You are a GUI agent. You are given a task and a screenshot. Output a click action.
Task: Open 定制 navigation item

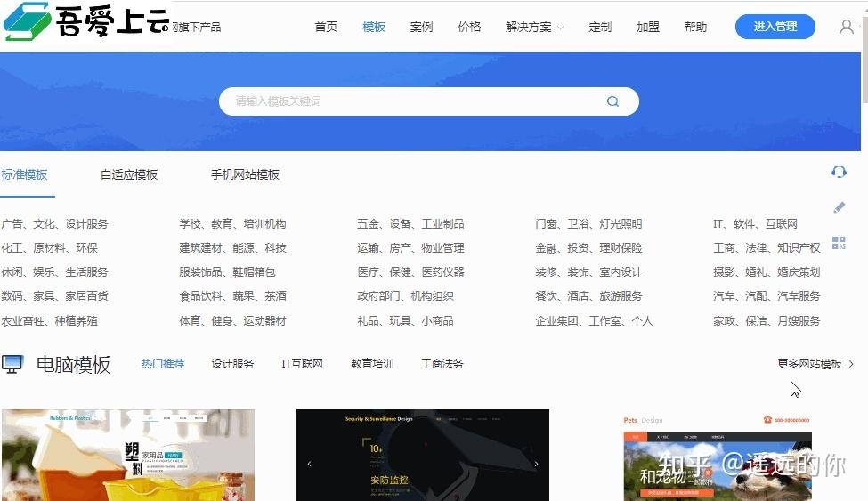(x=600, y=27)
